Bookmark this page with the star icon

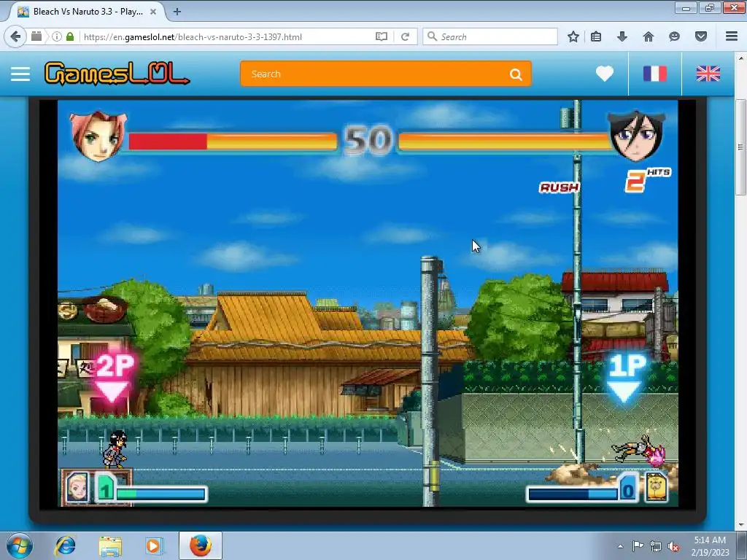(x=573, y=36)
